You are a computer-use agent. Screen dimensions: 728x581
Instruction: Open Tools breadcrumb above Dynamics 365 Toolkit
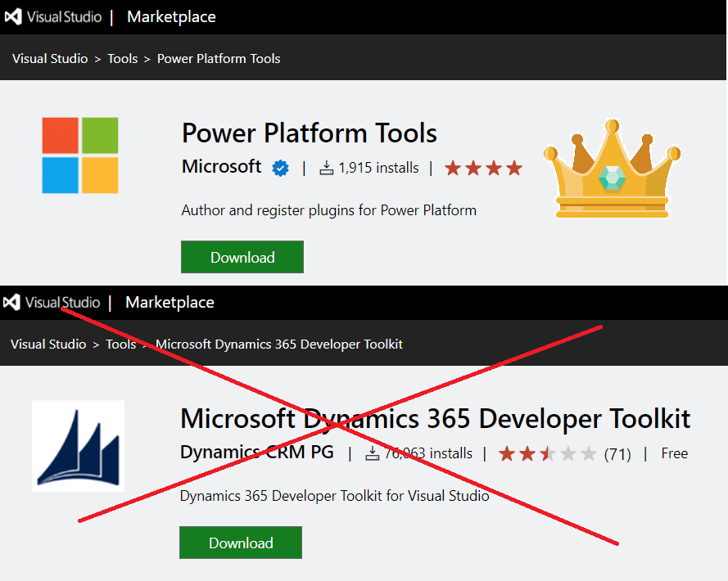click(x=120, y=344)
